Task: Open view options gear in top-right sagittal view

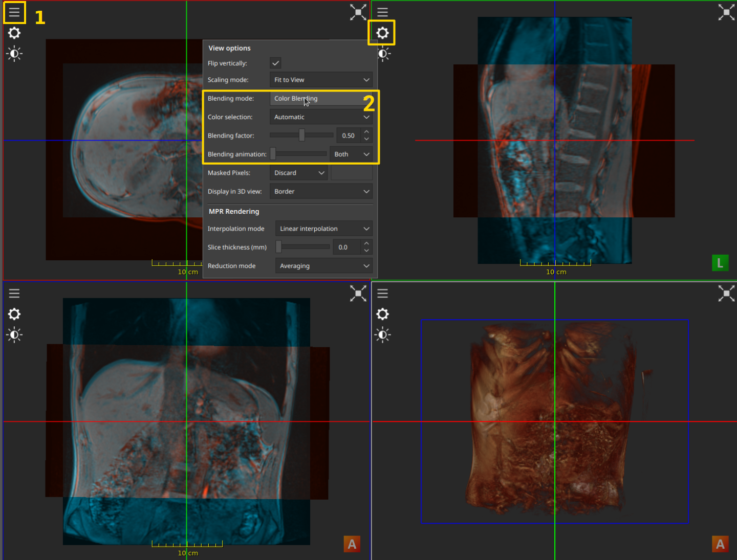Action: (x=382, y=33)
